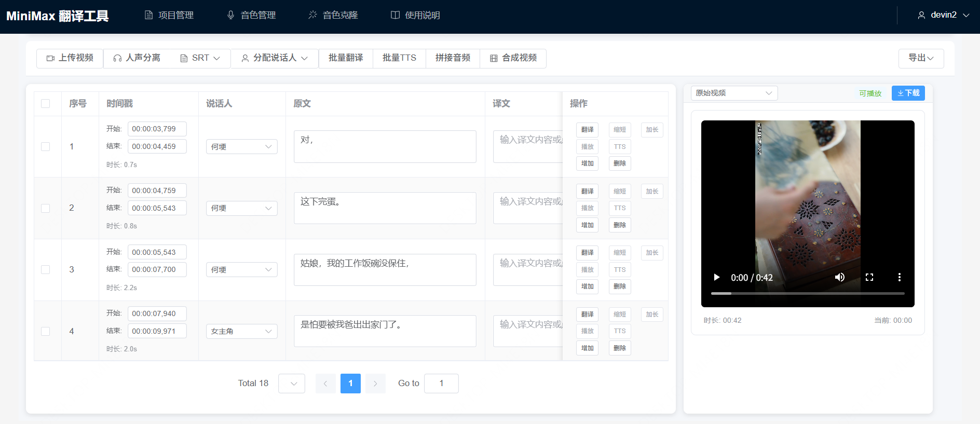The width and height of the screenshot is (980, 424).
Task: Click 批量翻译 batch translate
Action: [346, 58]
